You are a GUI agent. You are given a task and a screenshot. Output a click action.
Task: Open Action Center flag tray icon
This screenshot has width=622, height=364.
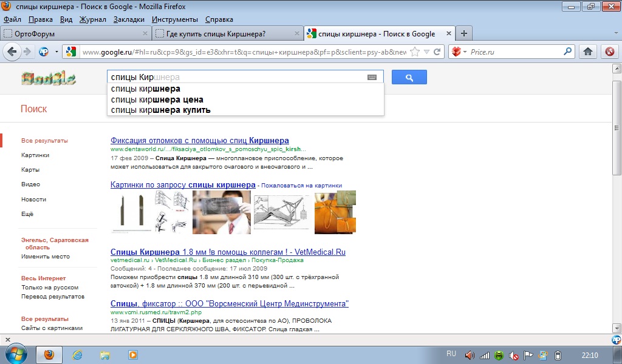coord(528,356)
